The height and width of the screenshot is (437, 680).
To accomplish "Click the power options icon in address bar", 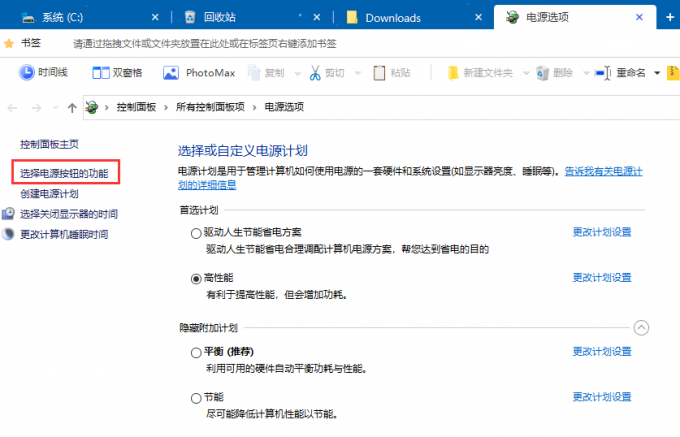I will coord(92,107).
